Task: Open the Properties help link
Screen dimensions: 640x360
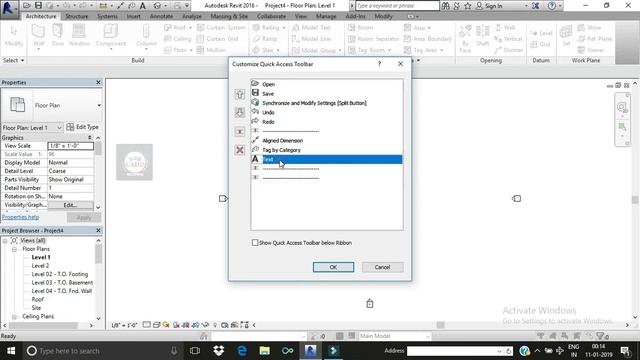Action: pyautogui.click(x=20, y=217)
